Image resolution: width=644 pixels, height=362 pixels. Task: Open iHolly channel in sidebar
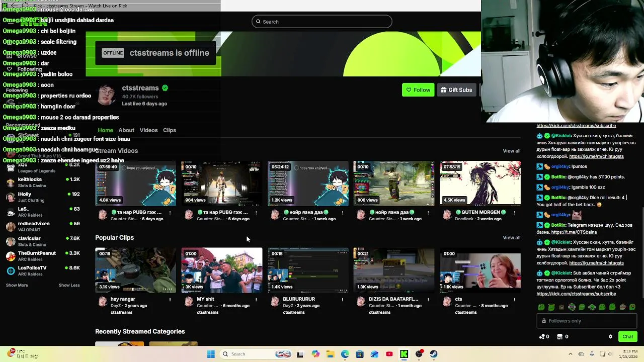(43, 197)
